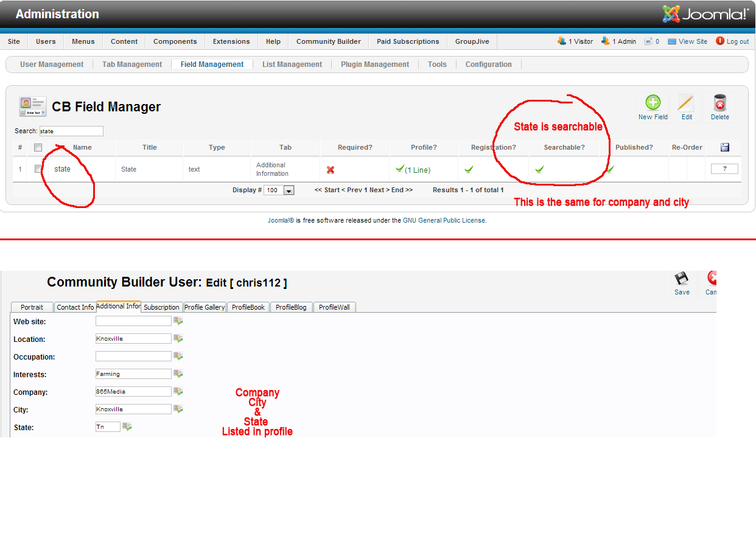Image resolution: width=756 pixels, height=539 pixels.
Task: Click the New Field toolbar icon
Action: click(x=653, y=103)
